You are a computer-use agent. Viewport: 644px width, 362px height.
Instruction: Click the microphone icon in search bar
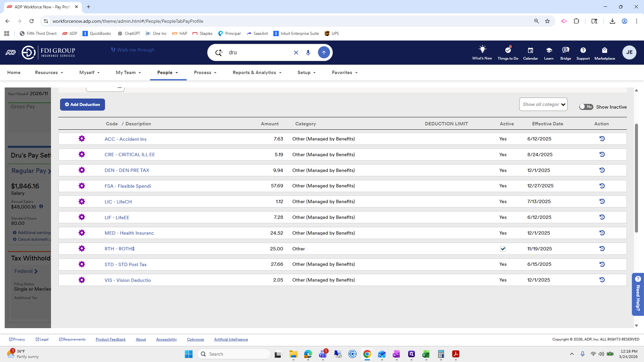(308, 53)
